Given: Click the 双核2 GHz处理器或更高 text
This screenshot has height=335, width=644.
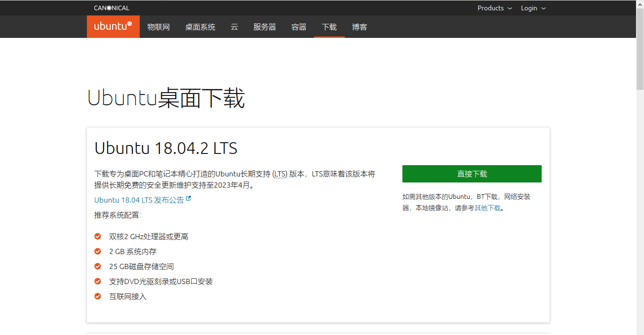Looking at the screenshot, I should point(149,237).
